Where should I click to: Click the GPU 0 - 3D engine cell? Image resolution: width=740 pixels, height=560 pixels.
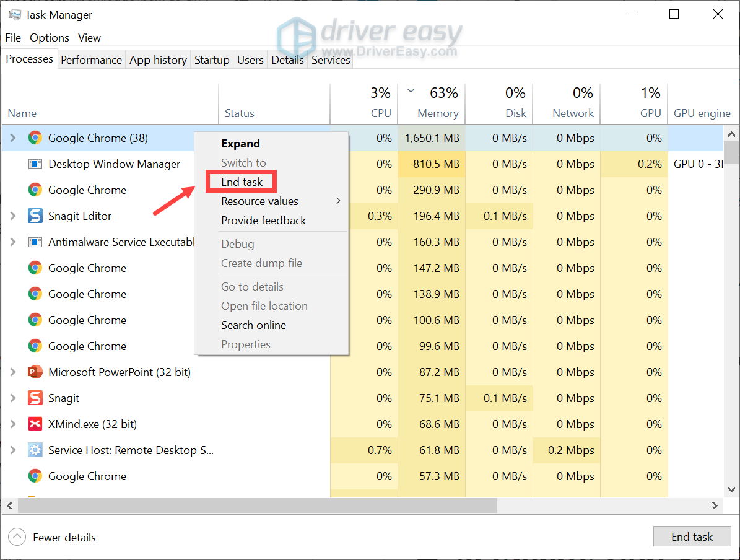(x=695, y=164)
